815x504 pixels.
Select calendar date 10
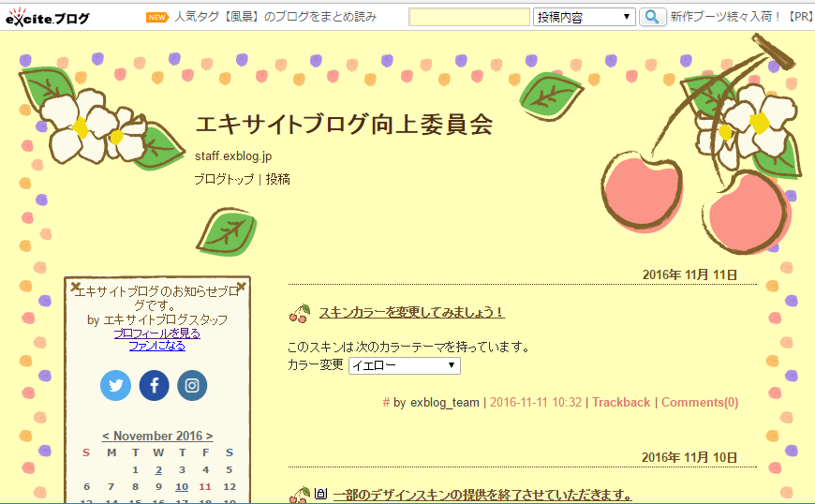pos(182,487)
